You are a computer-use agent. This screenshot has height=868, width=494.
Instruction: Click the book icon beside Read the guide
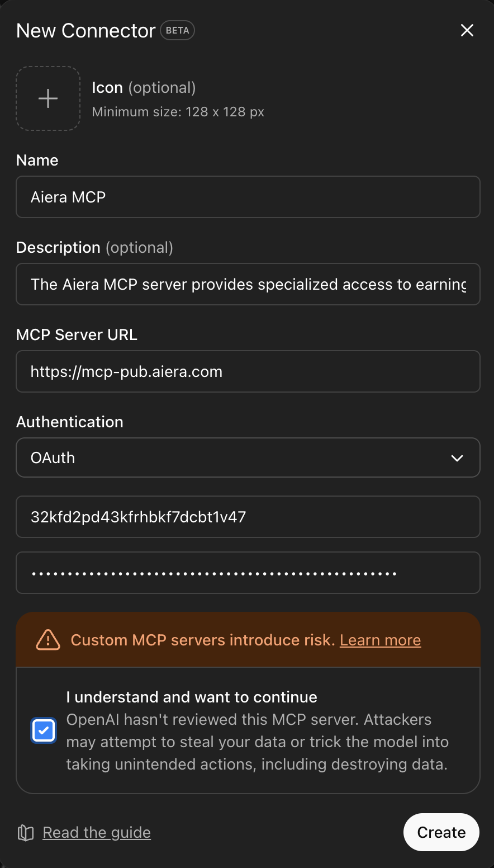pos(25,832)
